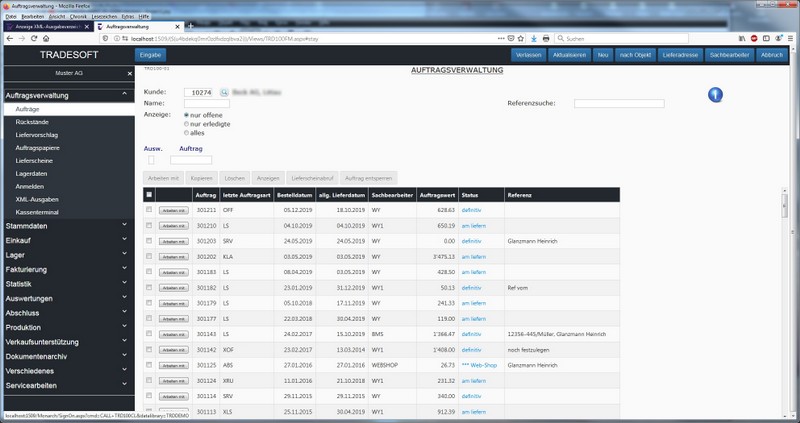
Task: Select the 'alles' radio option
Action: 187,132
